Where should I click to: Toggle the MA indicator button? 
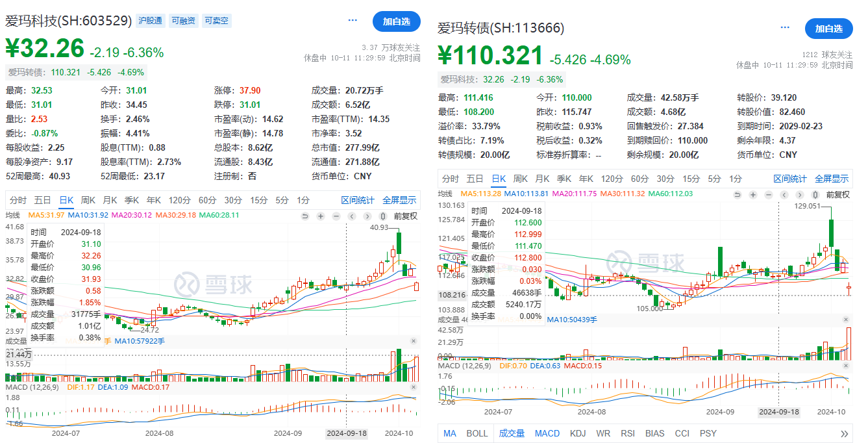point(450,433)
